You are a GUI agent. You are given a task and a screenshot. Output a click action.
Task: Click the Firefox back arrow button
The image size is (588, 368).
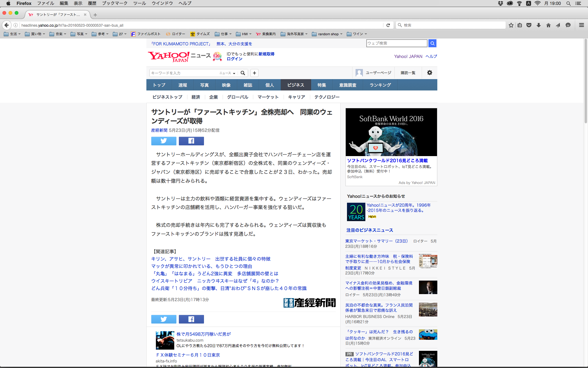(6, 25)
